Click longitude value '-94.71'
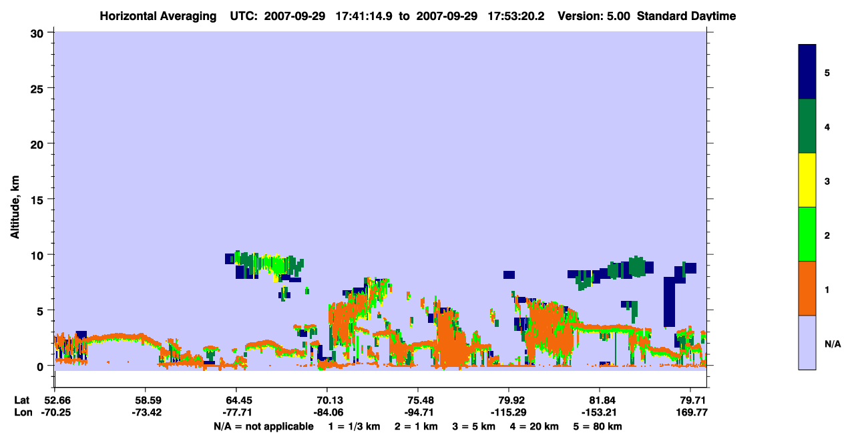The image size is (868, 445). click(x=418, y=412)
